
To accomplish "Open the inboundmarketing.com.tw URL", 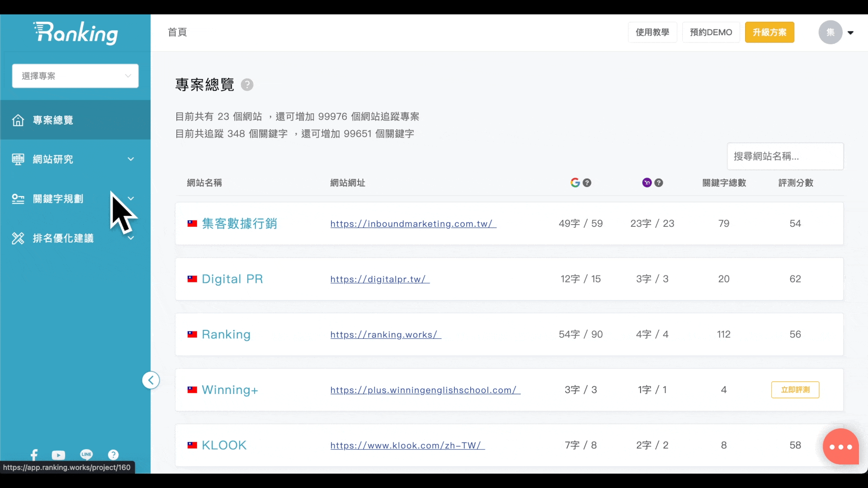I will (x=413, y=224).
